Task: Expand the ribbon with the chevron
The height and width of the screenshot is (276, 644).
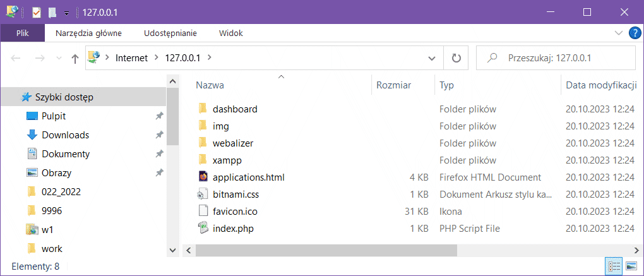Action: click(618, 33)
